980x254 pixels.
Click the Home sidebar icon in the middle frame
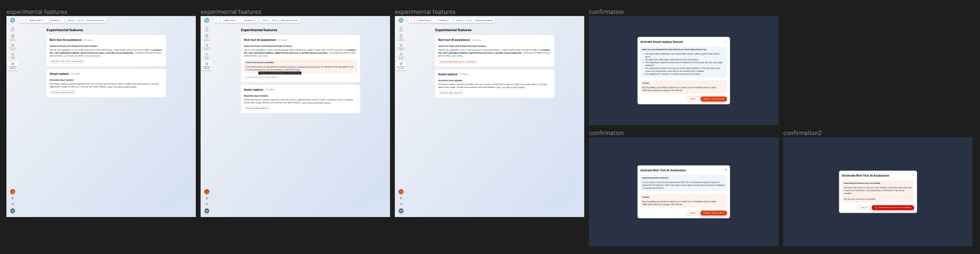point(206,30)
